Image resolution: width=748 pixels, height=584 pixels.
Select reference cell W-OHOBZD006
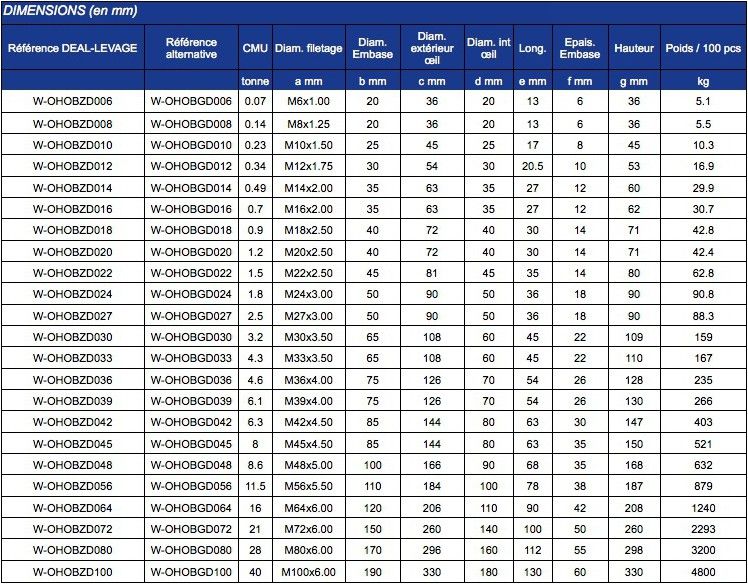click(73, 101)
